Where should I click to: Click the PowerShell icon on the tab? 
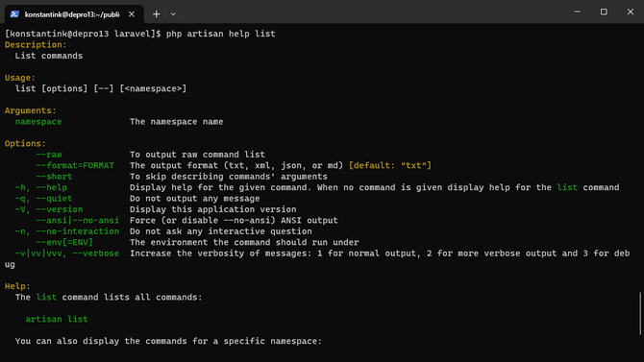[14, 14]
